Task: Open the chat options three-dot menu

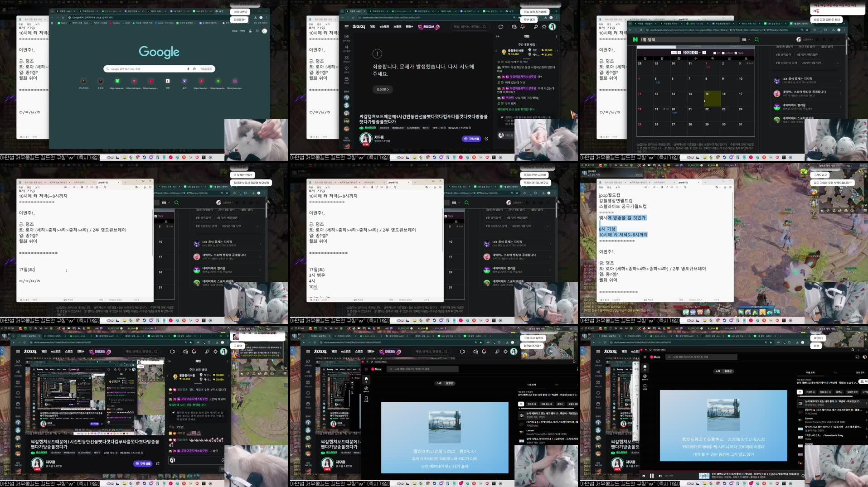Action: point(557,37)
